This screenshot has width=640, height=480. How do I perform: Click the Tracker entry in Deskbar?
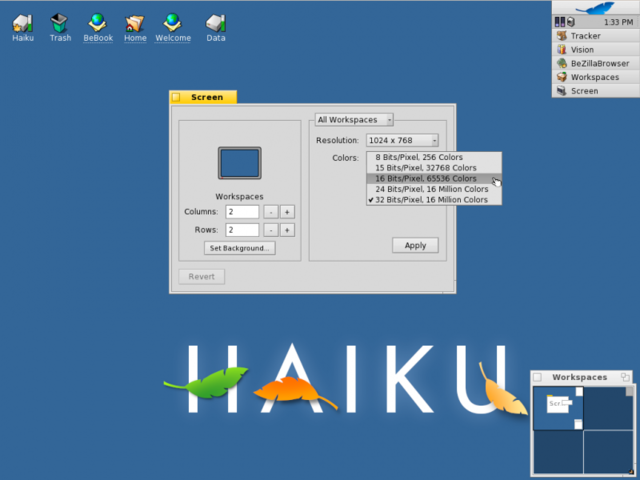pyautogui.click(x=596, y=36)
